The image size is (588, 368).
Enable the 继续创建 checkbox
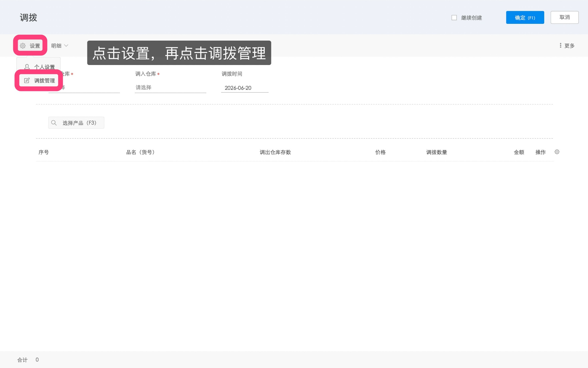tap(454, 18)
